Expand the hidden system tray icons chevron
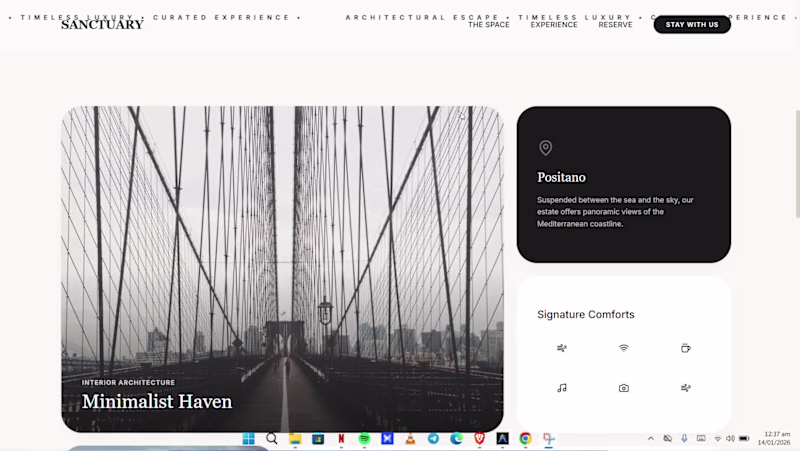800x451 pixels. click(651, 438)
